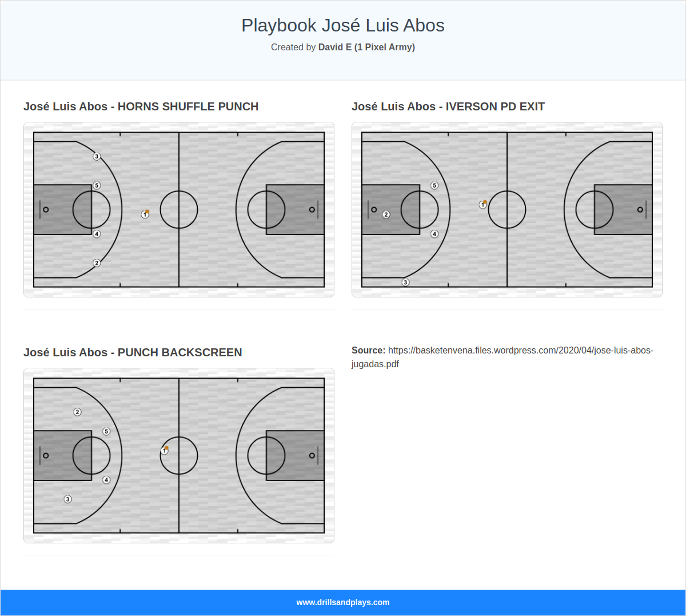Select player 3 near baseline in IVERSON diagram

[x=406, y=281]
